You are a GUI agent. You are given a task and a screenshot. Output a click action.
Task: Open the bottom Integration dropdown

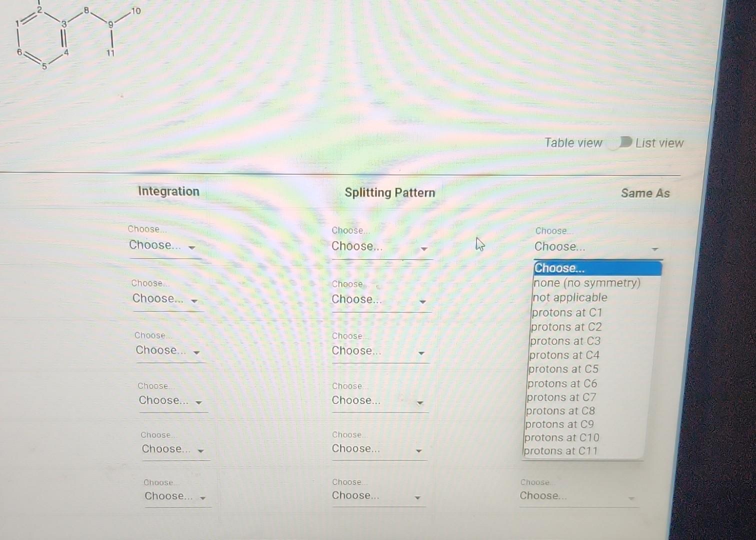tap(175, 496)
